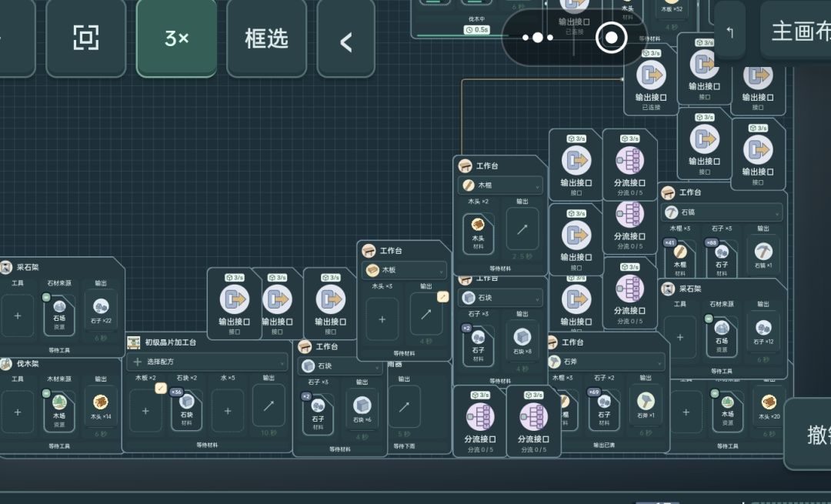Click the mini program circular close icon

pos(611,38)
